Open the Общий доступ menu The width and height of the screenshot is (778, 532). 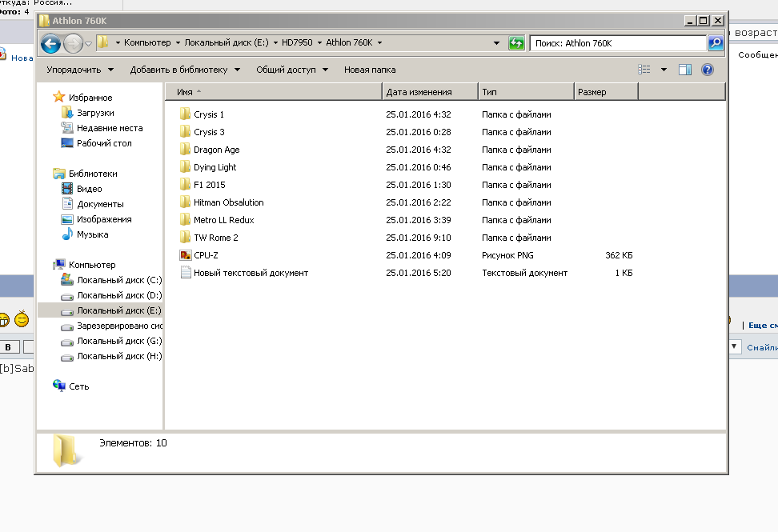pyautogui.click(x=291, y=70)
